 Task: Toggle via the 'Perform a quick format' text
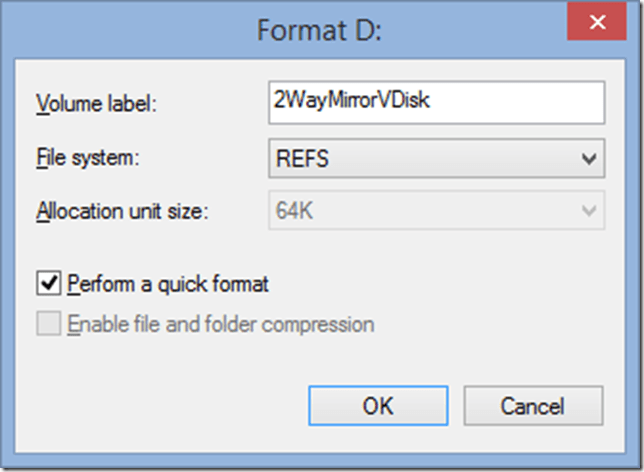tap(168, 284)
